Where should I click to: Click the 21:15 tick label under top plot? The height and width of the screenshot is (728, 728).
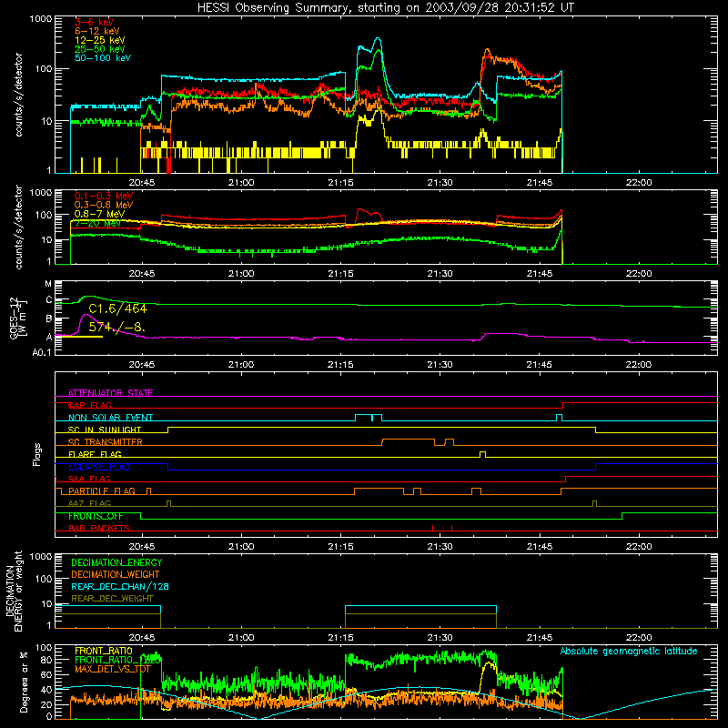[340, 183]
